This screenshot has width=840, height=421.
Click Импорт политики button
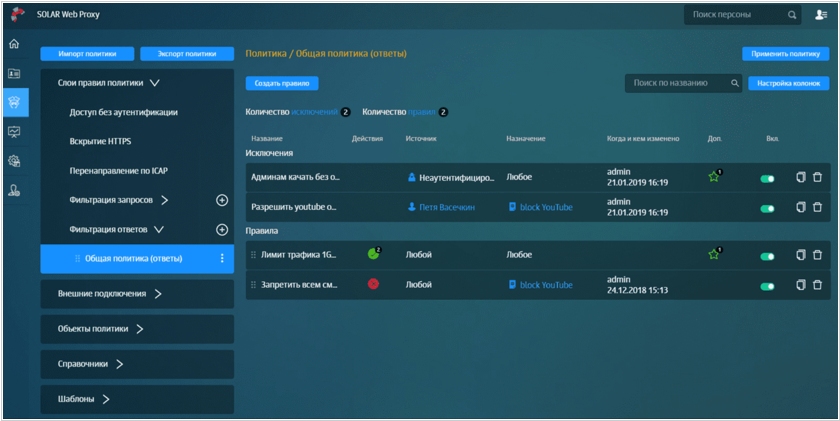pos(87,54)
